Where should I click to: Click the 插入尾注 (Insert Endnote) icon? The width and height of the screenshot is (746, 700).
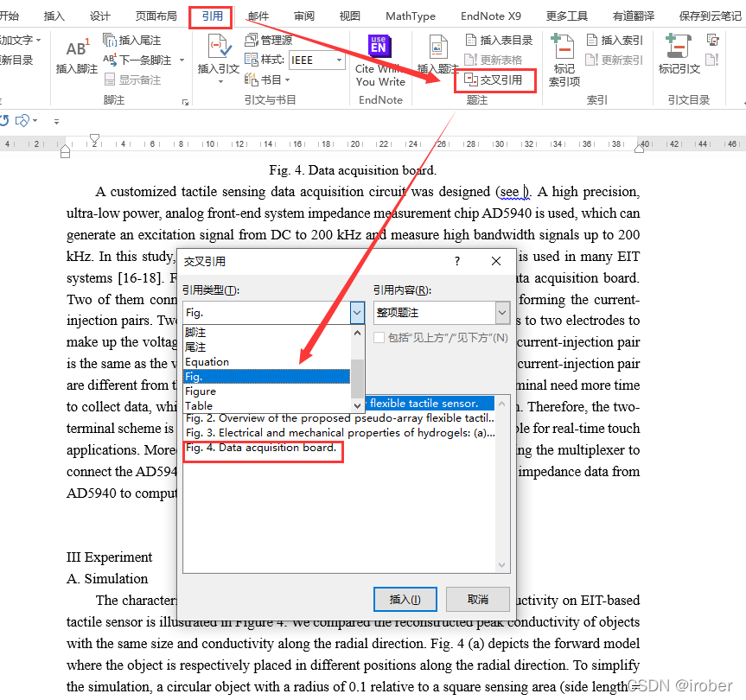coord(131,40)
